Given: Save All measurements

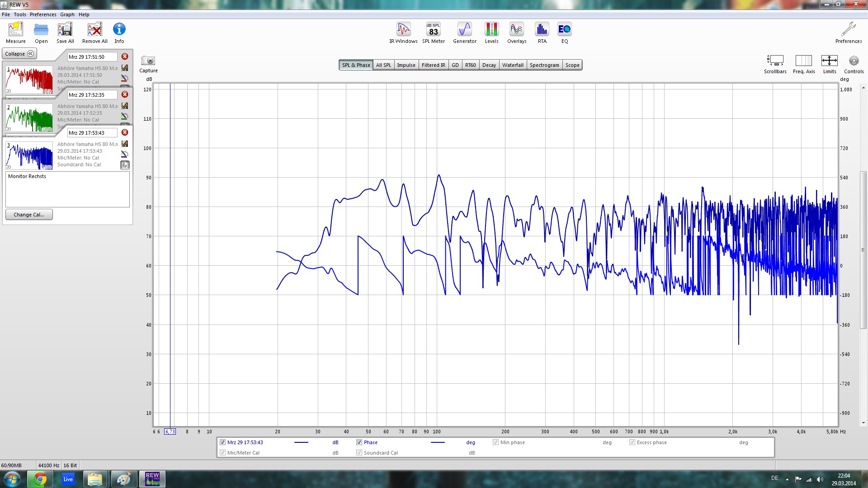Looking at the screenshot, I should [x=65, y=33].
